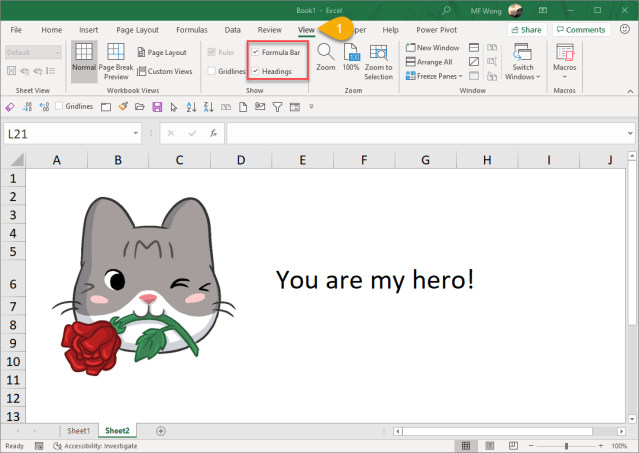Image resolution: width=639 pixels, height=453 pixels.
Task: Click the smiley feedback icon
Action: (x=625, y=29)
